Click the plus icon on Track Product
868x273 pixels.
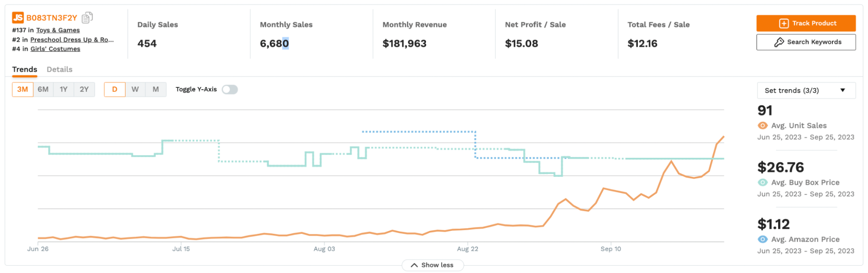[783, 23]
